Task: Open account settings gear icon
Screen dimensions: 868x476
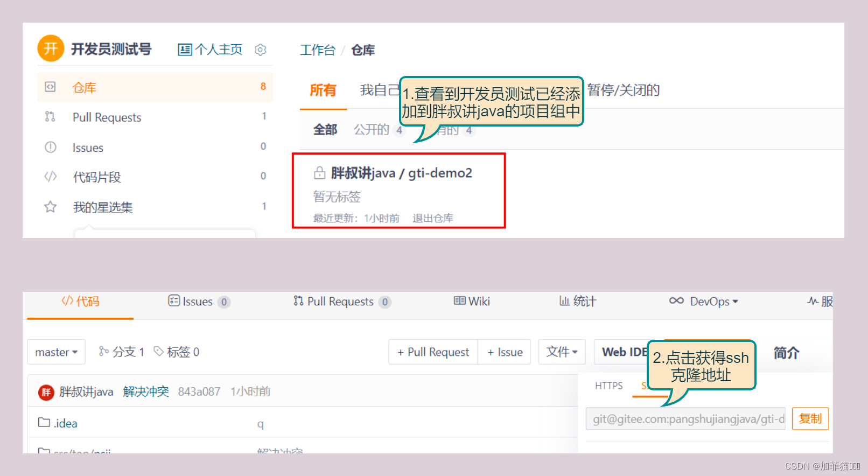Action: 261,50
